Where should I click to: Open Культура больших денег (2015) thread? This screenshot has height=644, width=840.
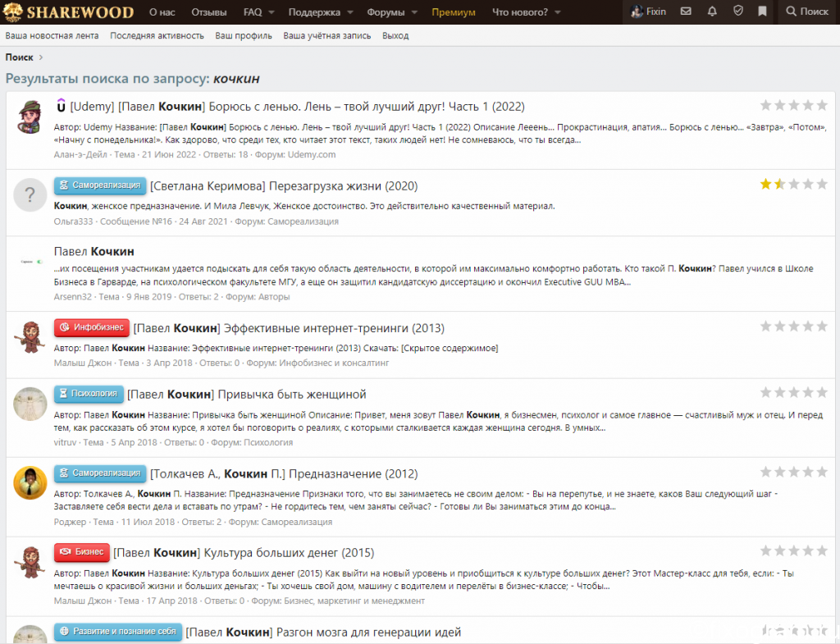click(x=244, y=552)
